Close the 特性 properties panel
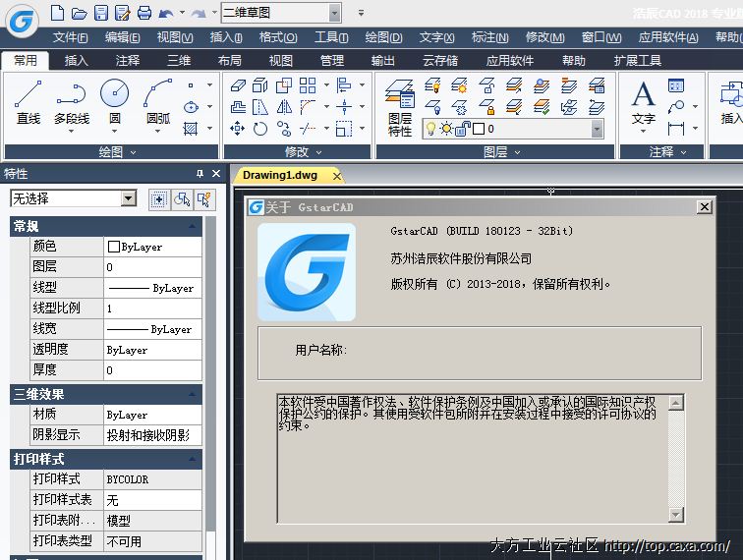The image size is (743, 560). pos(216,173)
